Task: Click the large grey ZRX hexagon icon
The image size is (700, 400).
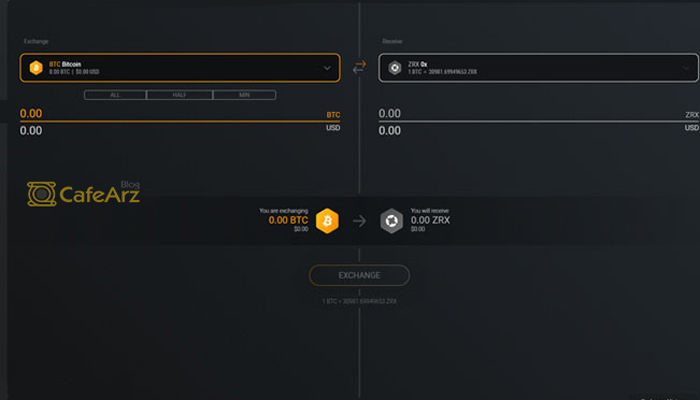Action: pyautogui.click(x=391, y=221)
